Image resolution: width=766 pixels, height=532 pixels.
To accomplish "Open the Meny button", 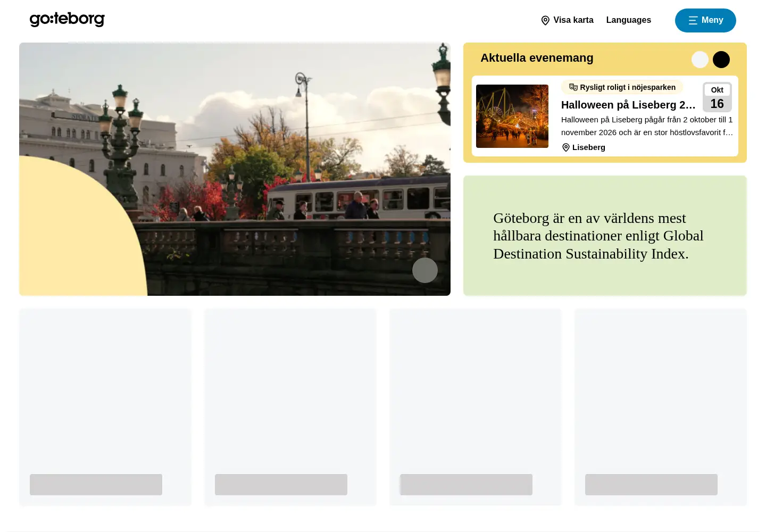I will 705,20.
